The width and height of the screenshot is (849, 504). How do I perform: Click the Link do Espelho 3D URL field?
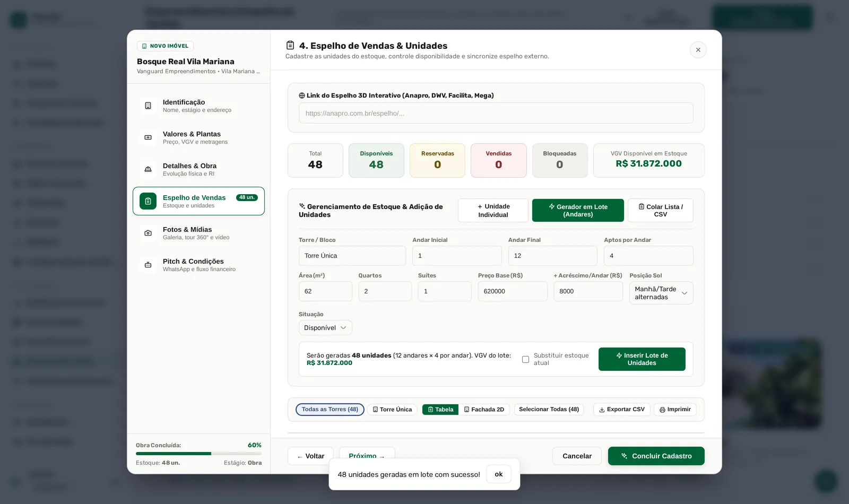point(496,113)
